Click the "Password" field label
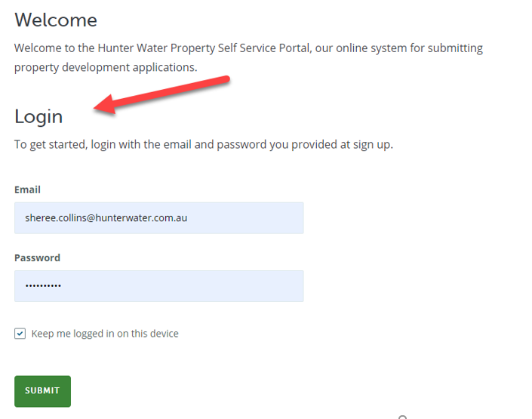Screen dimensions: 532x419 (37, 257)
